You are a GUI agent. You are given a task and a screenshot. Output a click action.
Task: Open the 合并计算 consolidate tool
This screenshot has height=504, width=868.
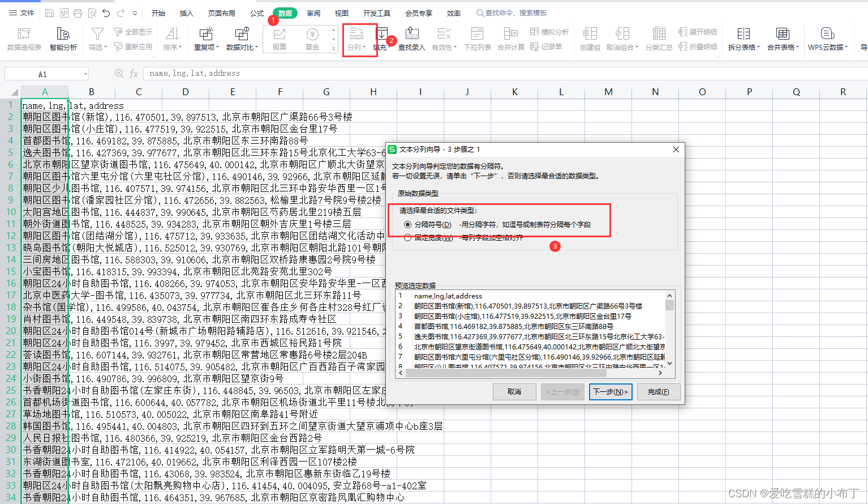pyautogui.click(x=511, y=40)
